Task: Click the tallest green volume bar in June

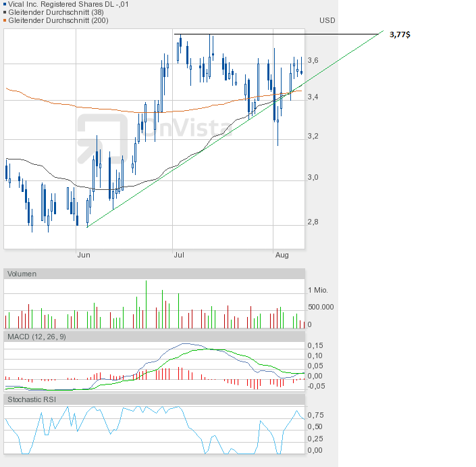Action: (x=146, y=304)
